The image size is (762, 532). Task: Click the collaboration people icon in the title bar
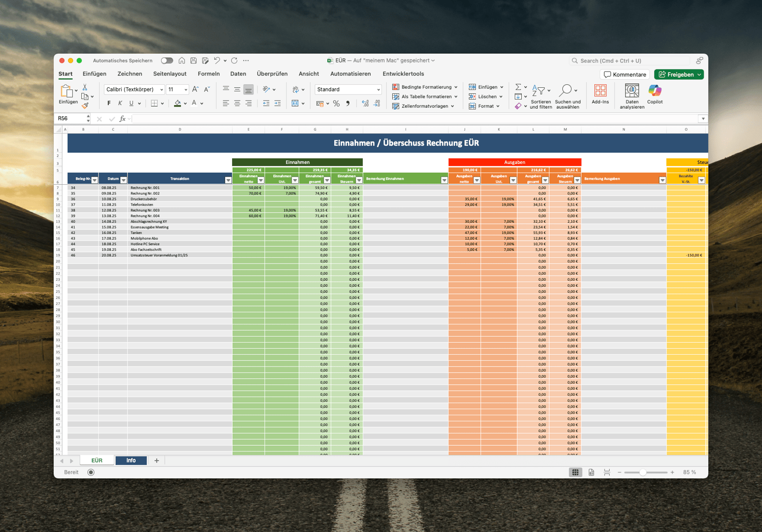tap(700, 60)
